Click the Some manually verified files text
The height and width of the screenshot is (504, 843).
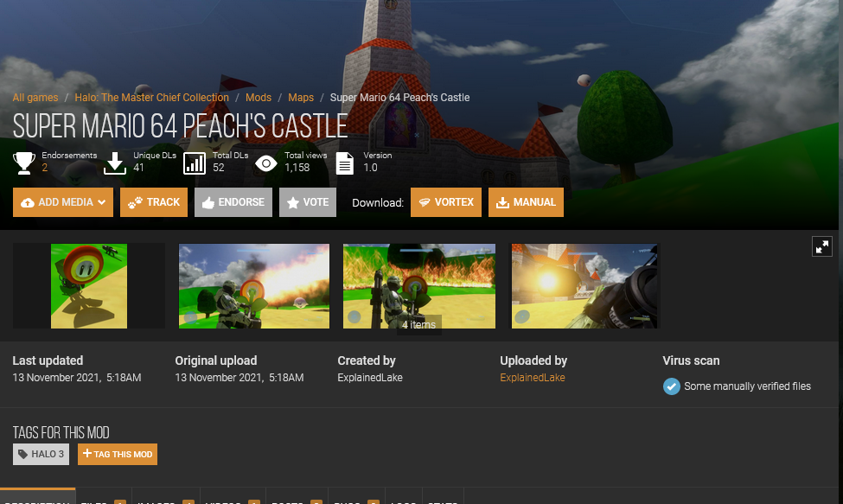pos(747,386)
